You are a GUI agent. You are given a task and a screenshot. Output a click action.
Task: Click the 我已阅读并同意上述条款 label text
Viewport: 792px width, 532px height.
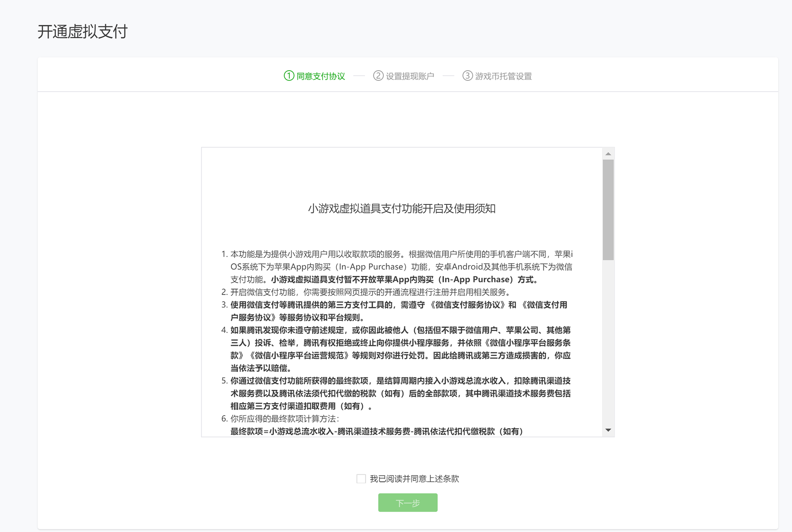pos(414,479)
